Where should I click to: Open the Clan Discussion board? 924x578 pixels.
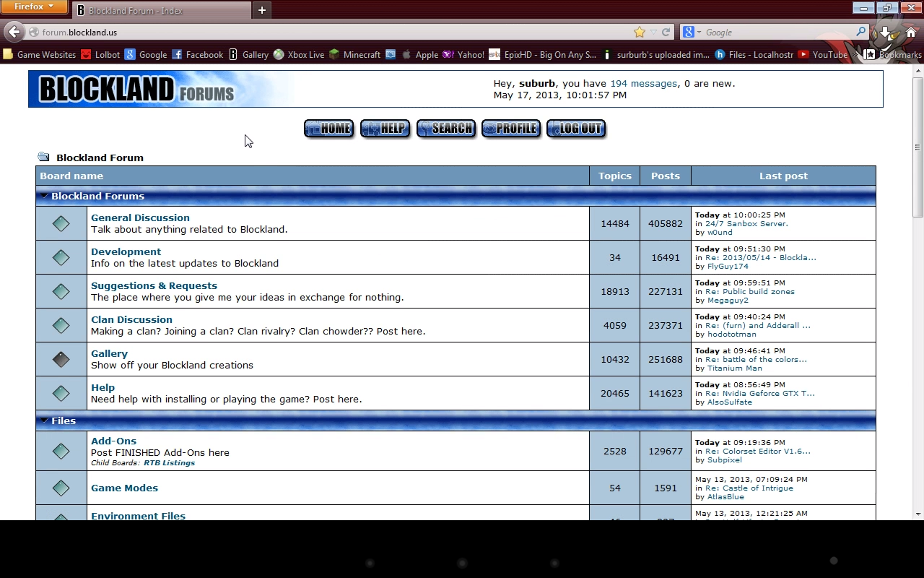131,319
